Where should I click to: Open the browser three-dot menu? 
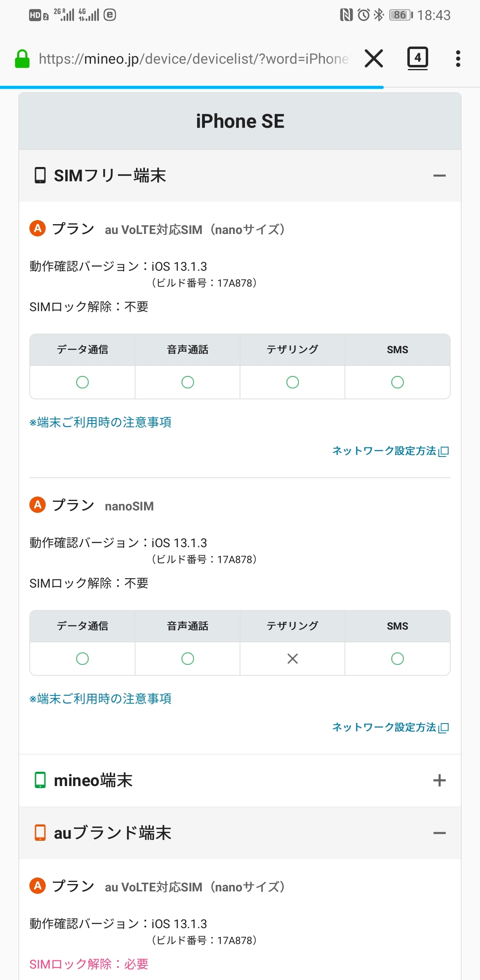tap(458, 58)
